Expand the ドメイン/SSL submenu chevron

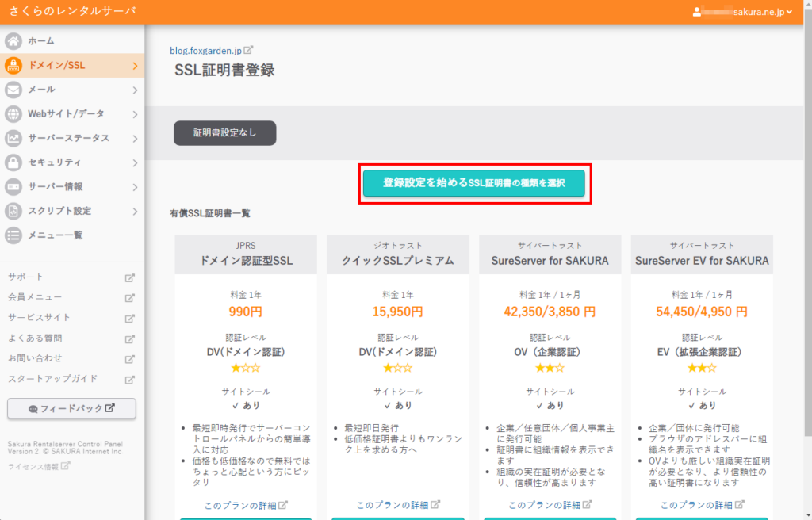coord(135,66)
